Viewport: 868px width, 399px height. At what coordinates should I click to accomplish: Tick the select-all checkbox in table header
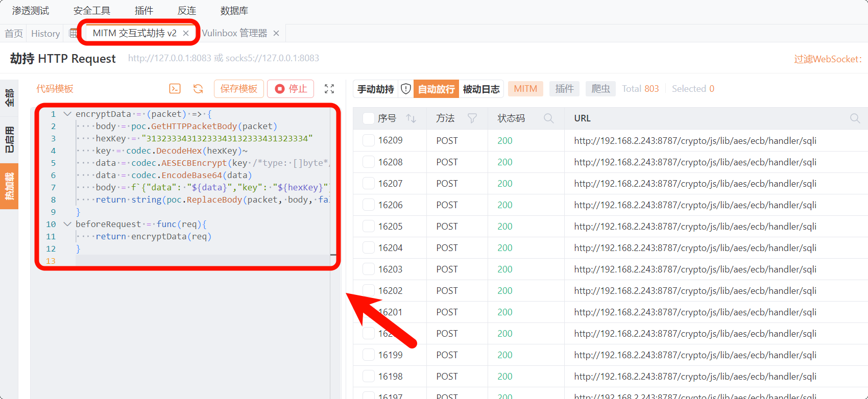(368, 118)
